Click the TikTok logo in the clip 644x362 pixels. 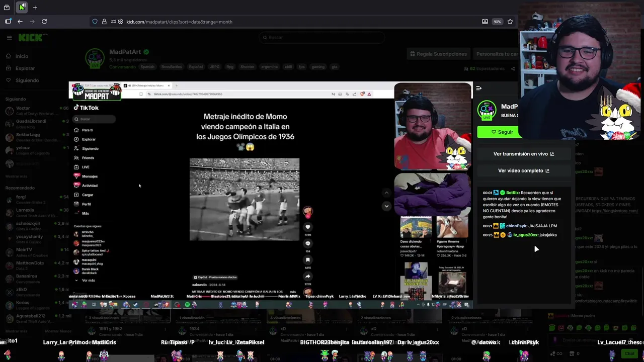(x=86, y=108)
